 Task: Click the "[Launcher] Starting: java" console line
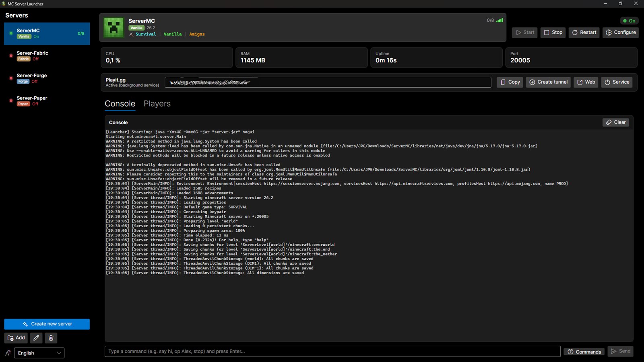click(180, 132)
